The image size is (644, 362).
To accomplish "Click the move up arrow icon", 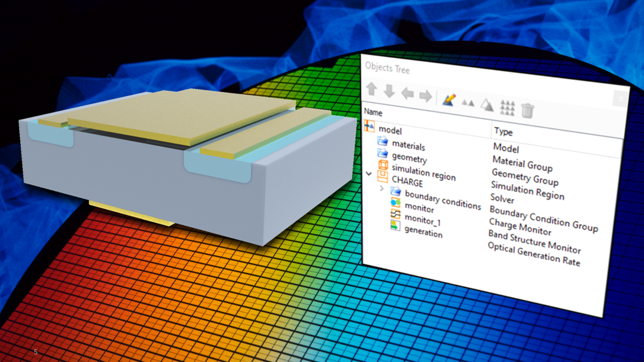I will (372, 89).
